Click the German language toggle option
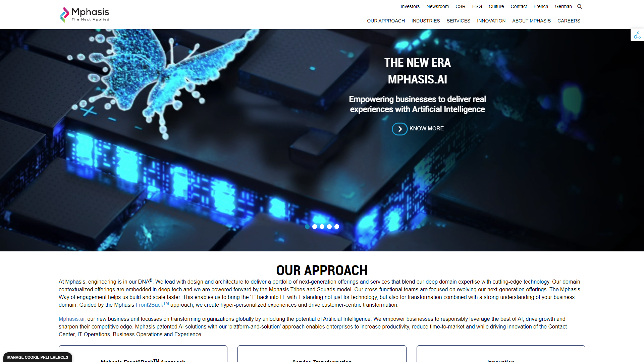Image resolution: width=644 pixels, height=362 pixels. pos(563,6)
